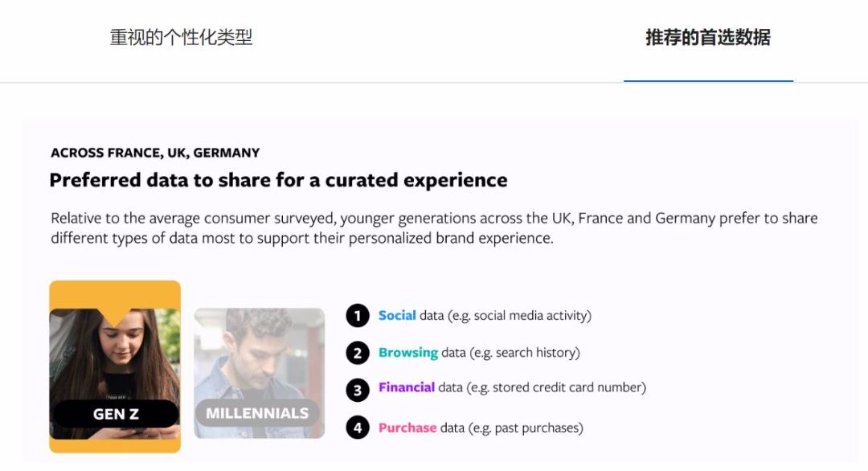The image size is (868, 471).
Task: Click the pink word Purchase
Action: (x=407, y=428)
